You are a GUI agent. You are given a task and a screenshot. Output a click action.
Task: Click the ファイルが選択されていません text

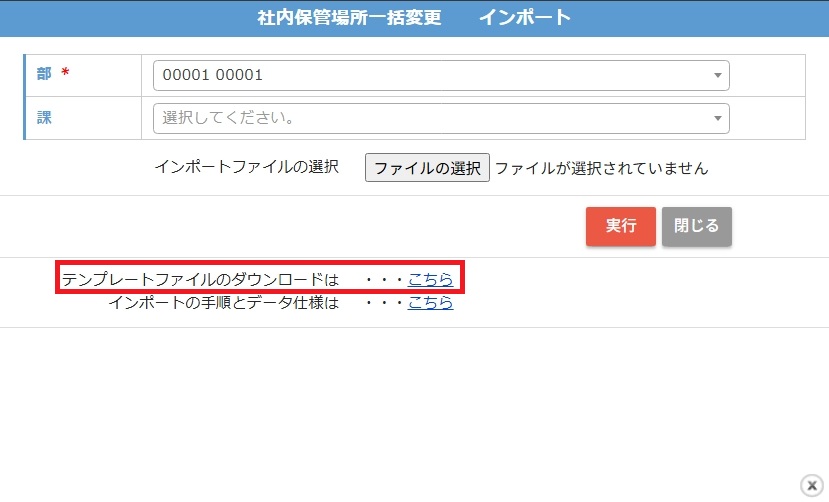point(601,168)
